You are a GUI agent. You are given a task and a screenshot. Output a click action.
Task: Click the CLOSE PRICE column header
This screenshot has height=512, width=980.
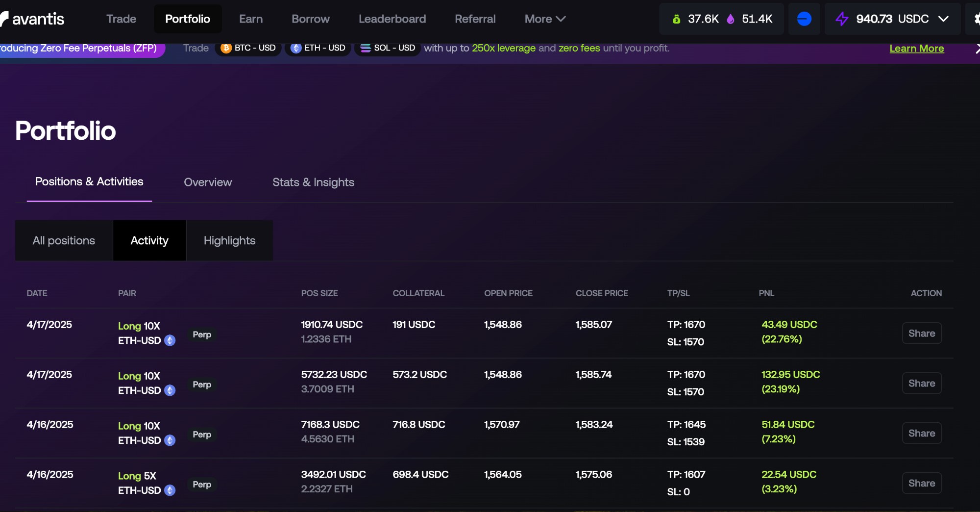pyautogui.click(x=602, y=293)
